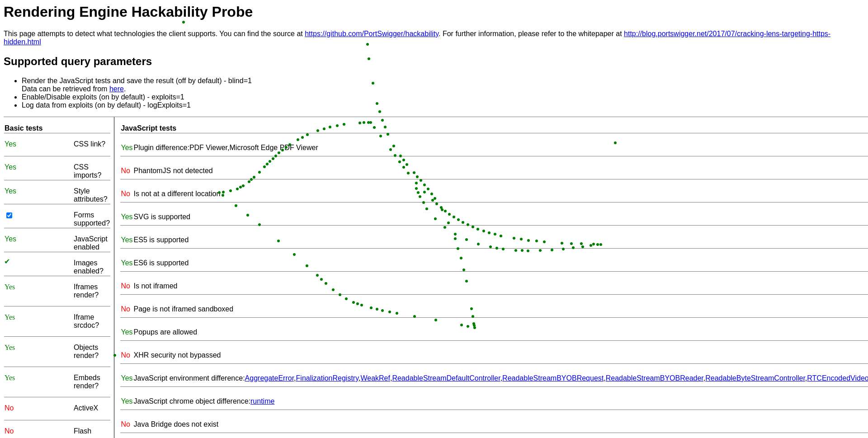
Task: Click the PhantomJS not detected text
Action: click(173, 171)
